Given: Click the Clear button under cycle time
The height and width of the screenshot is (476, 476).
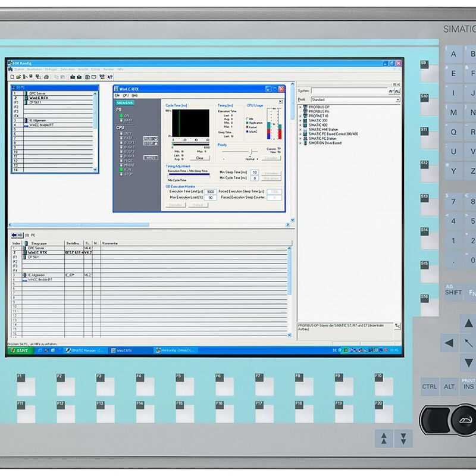Looking at the screenshot, I should pyautogui.click(x=200, y=158).
